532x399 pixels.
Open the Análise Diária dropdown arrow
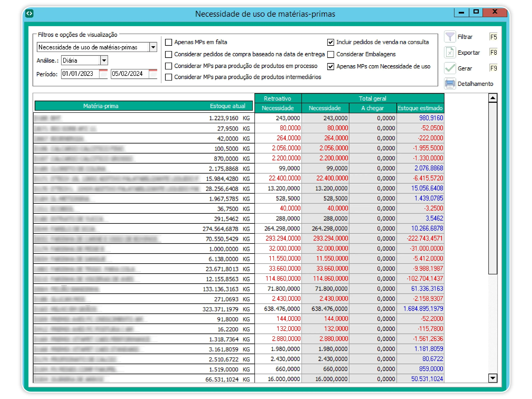click(x=104, y=60)
